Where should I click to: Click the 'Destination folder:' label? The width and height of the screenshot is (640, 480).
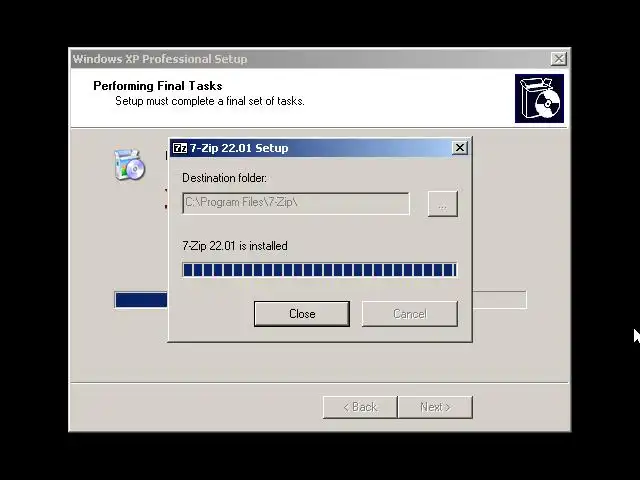(x=224, y=178)
